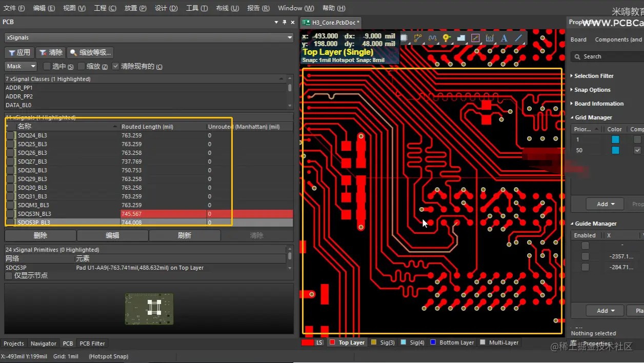The image size is (644, 363).
Task: Select the Place Via tool
Action: pyautogui.click(x=447, y=38)
